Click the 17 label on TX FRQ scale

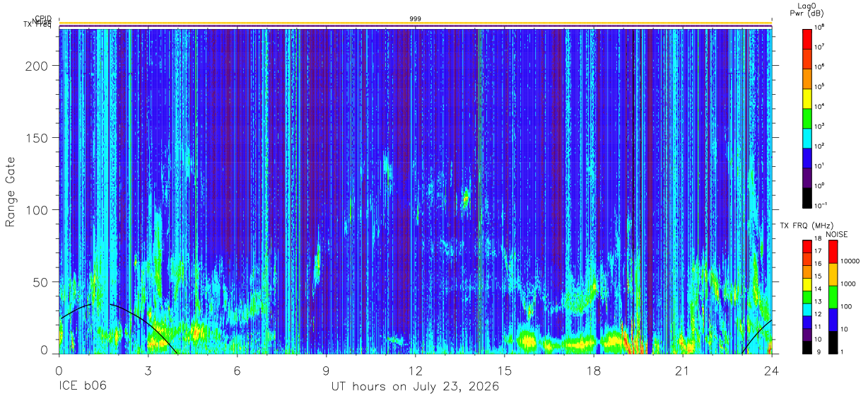point(818,251)
